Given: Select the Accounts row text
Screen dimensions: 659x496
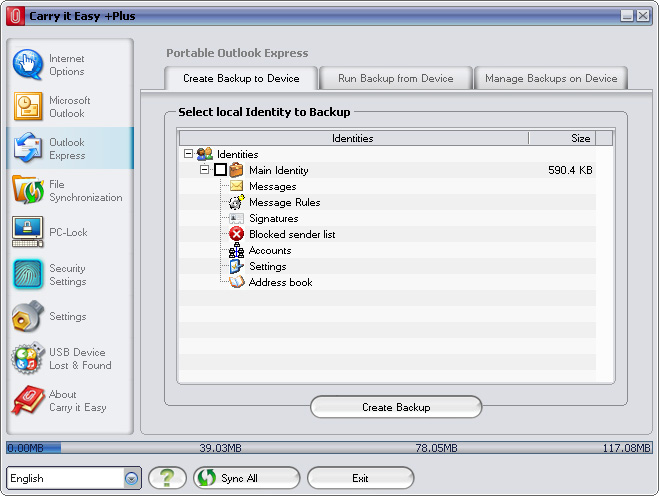Looking at the screenshot, I should click(x=270, y=250).
